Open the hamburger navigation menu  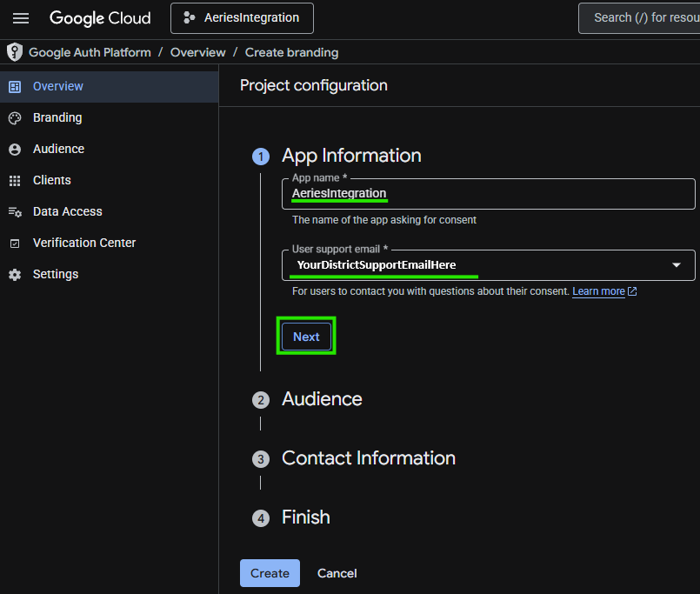point(21,18)
